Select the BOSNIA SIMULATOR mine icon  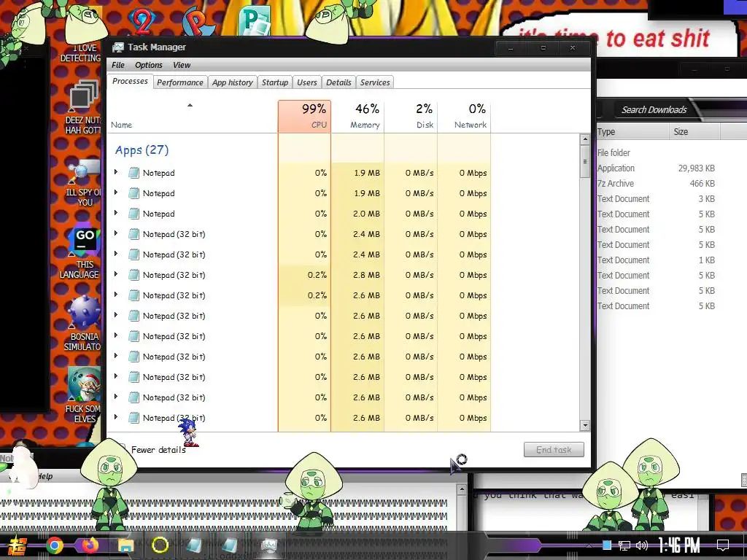point(84,323)
